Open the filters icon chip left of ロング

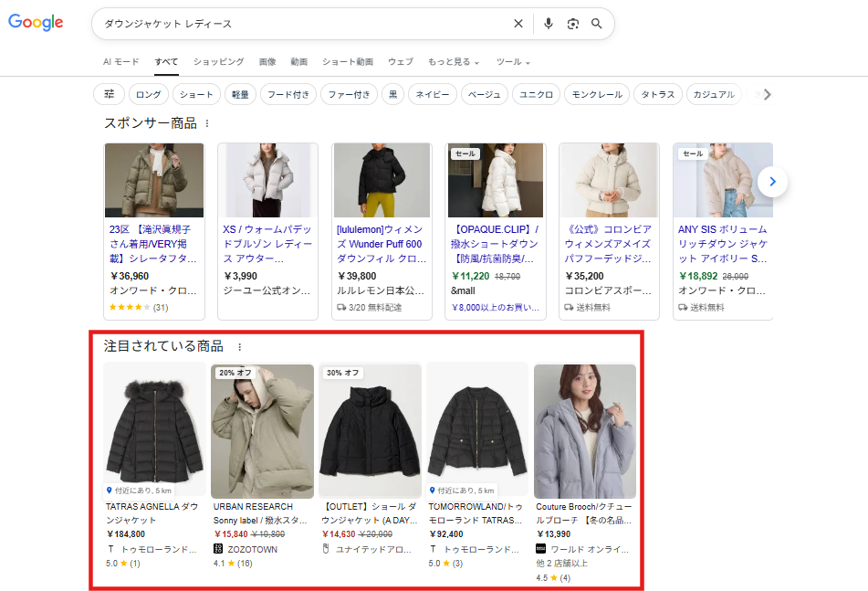point(108,93)
